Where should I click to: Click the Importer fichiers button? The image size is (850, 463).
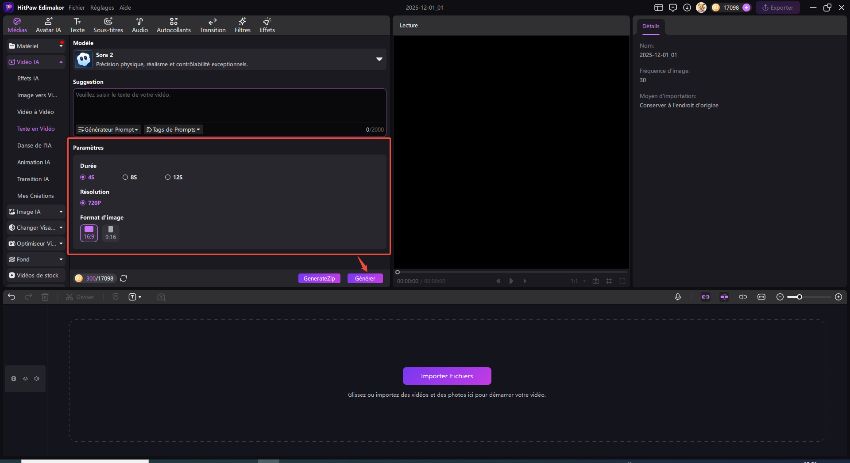pyautogui.click(x=446, y=376)
